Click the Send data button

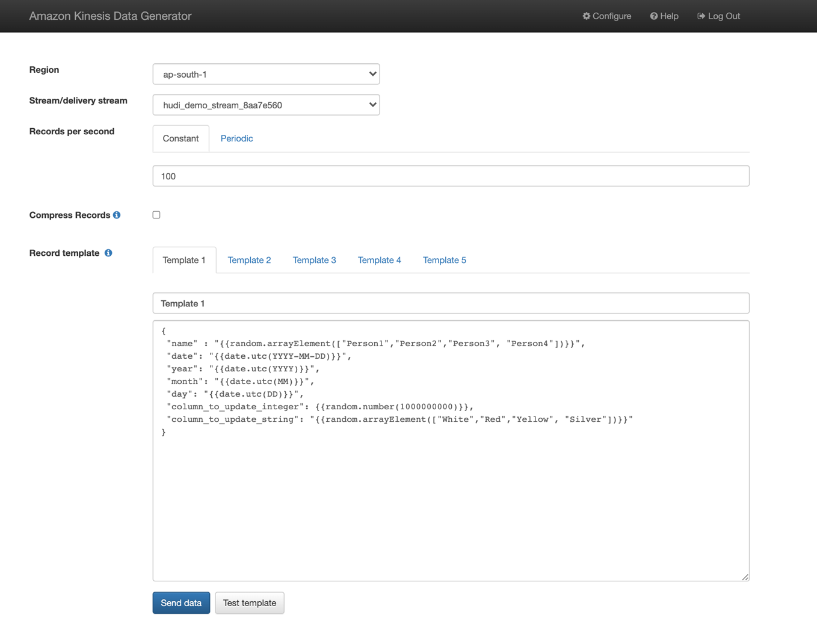181,603
